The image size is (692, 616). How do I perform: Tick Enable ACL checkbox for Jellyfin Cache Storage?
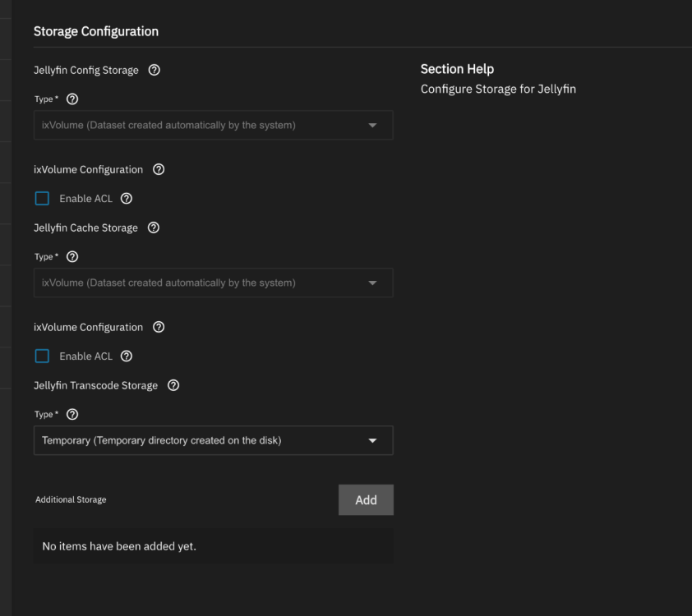coord(43,356)
